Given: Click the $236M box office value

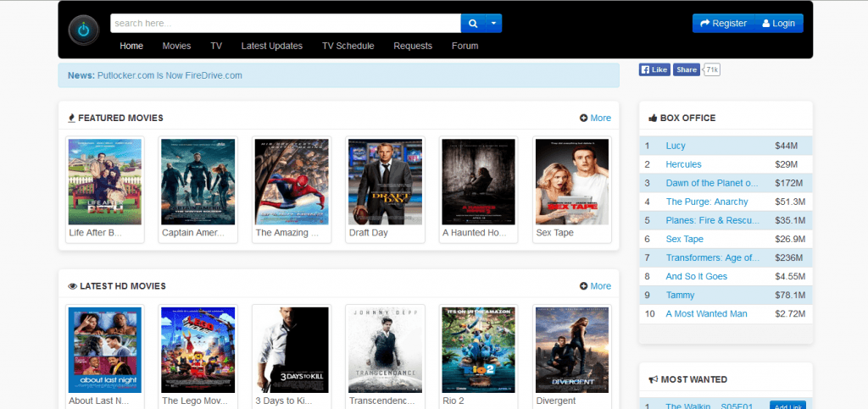Looking at the screenshot, I should tap(788, 257).
